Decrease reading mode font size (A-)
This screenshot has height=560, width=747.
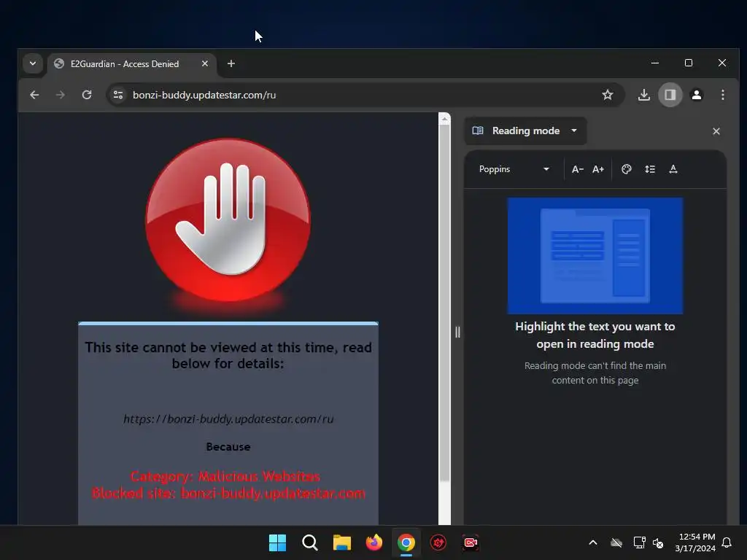(578, 169)
